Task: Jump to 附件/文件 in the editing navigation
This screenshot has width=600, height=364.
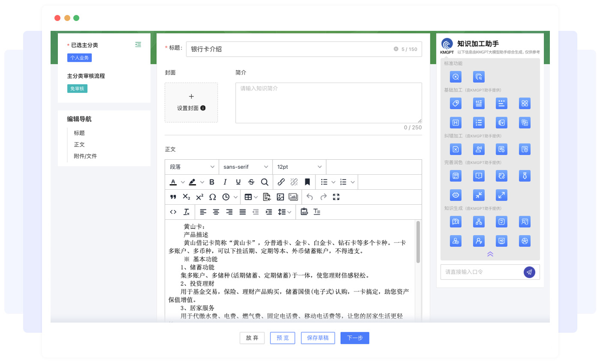Action: click(x=85, y=156)
